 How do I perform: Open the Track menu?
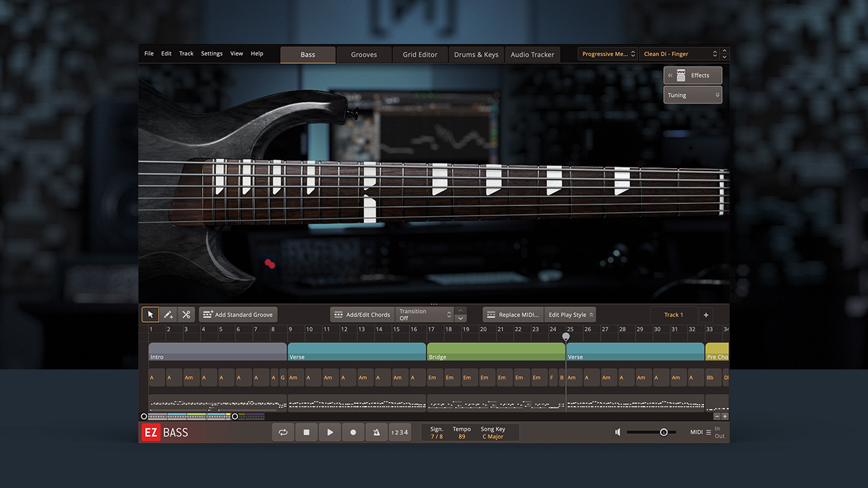(186, 54)
